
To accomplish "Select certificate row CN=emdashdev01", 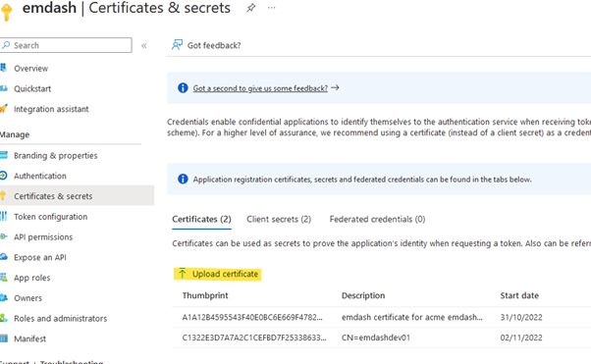I will point(382,338).
